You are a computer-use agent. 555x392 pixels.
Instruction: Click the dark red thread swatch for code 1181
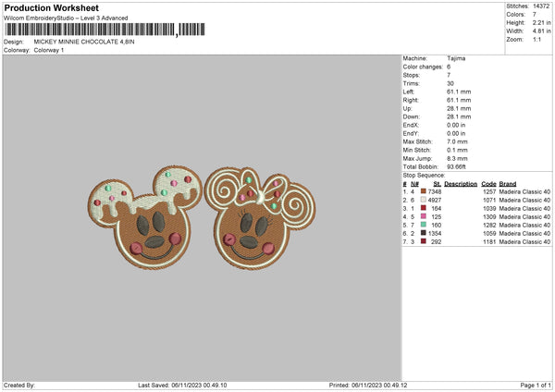424,241
